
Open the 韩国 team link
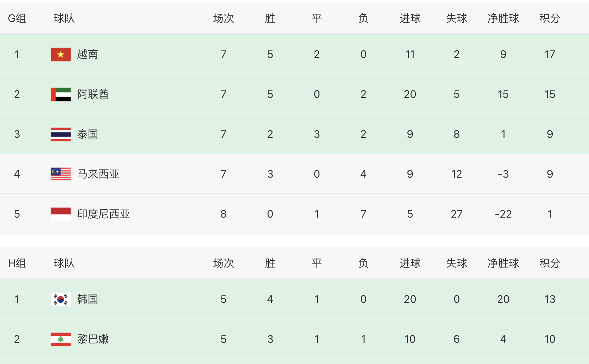coord(87,299)
